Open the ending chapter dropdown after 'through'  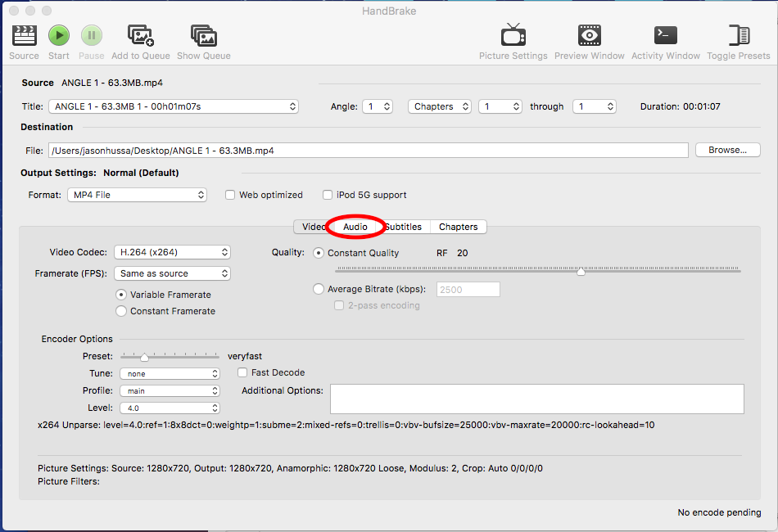(x=595, y=106)
